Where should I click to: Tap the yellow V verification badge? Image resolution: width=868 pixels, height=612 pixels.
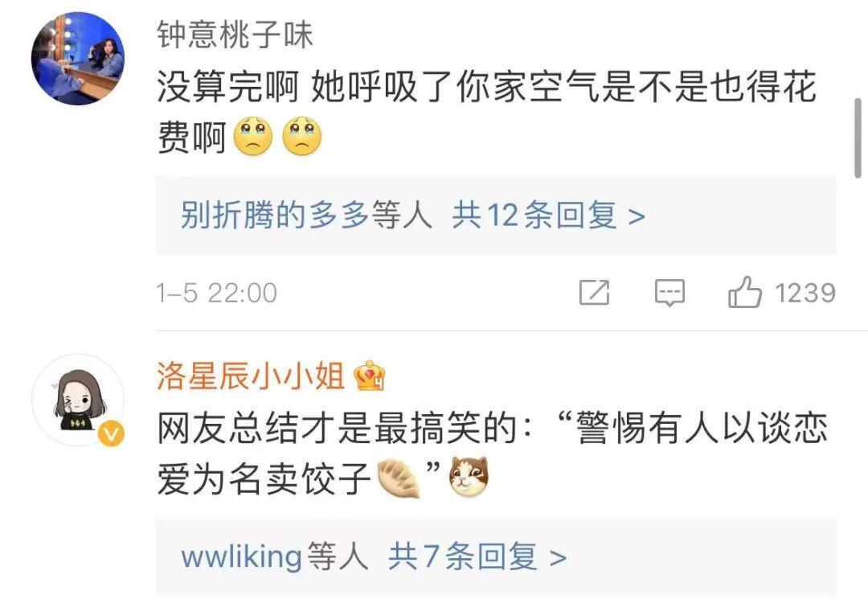pyautogui.click(x=111, y=435)
